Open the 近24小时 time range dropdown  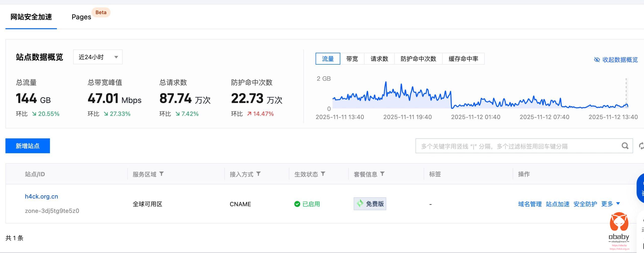pyautogui.click(x=98, y=57)
